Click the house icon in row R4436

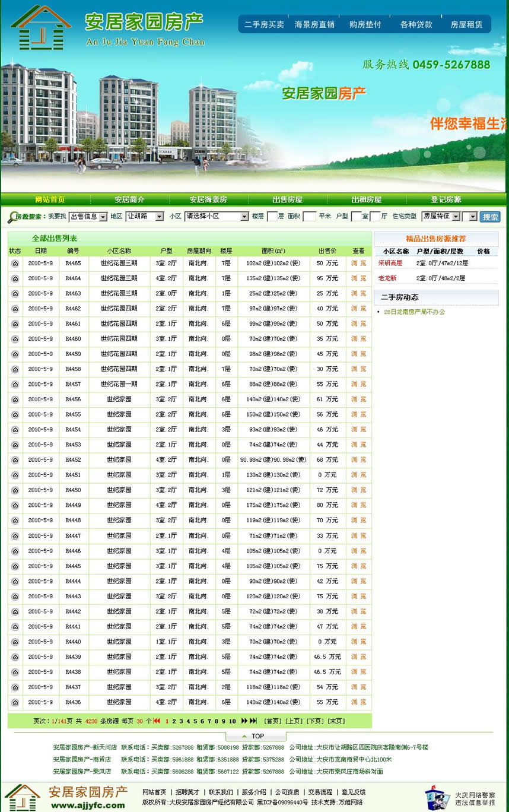point(15,702)
